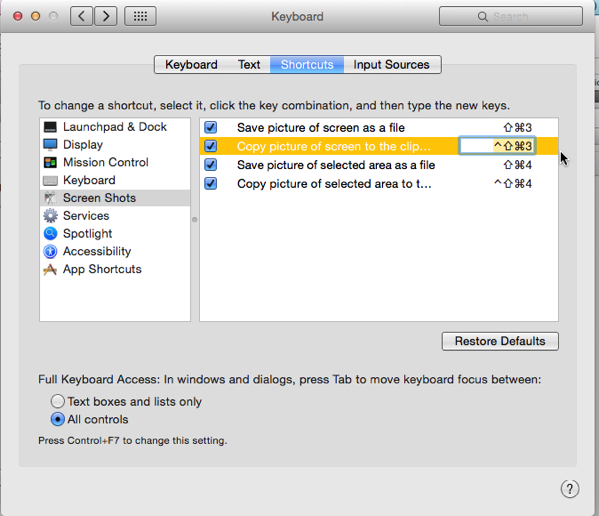
Task: Select the Screen Shots category
Action: 115,198
